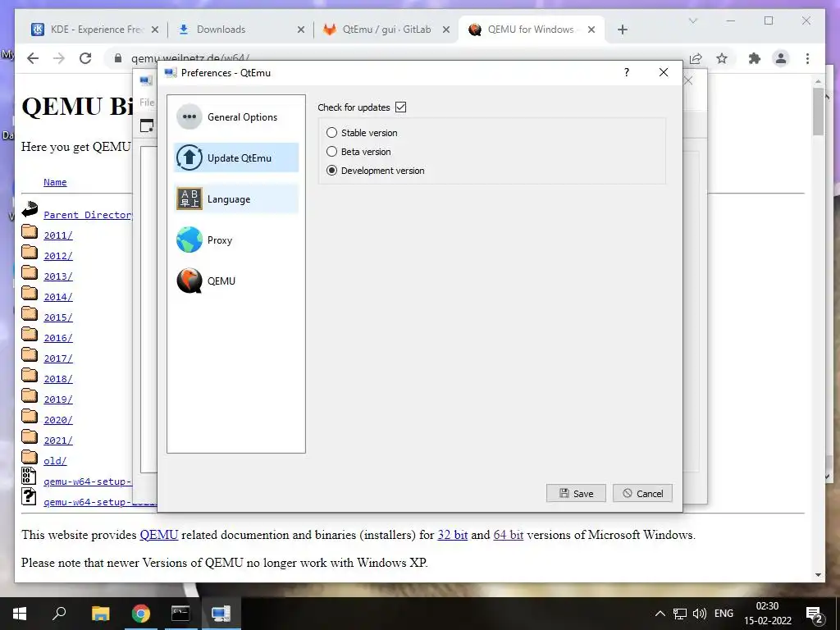
Task: Open taskbar search magnifier
Action: tap(59, 614)
